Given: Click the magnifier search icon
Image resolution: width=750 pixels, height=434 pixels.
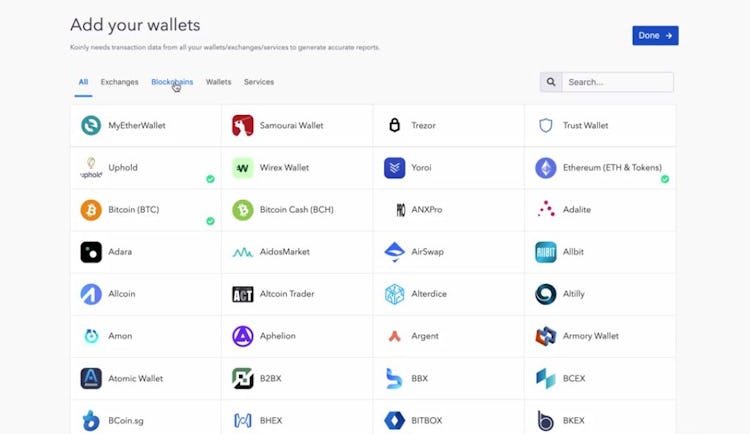Looking at the screenshot, I should (551, 82).
